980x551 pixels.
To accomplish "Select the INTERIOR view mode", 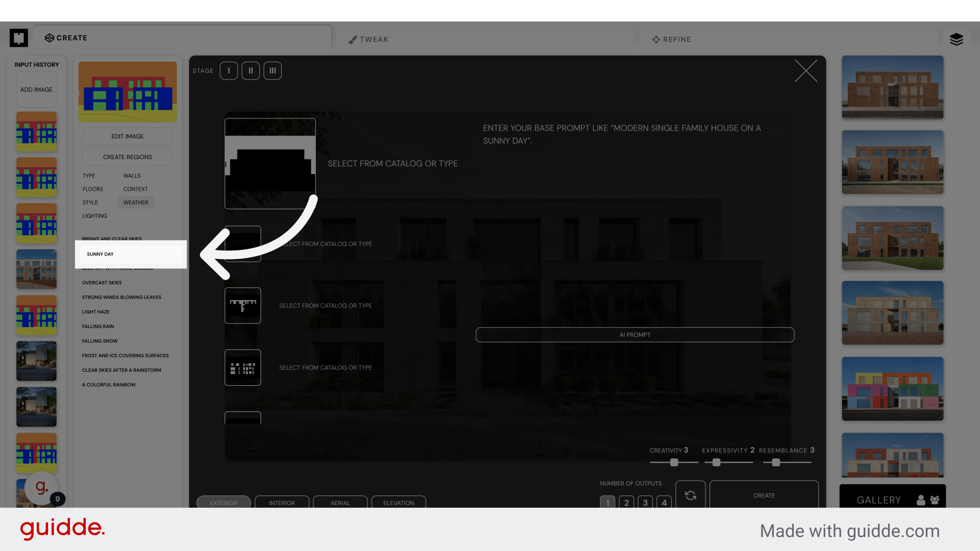I will (282, 502).
